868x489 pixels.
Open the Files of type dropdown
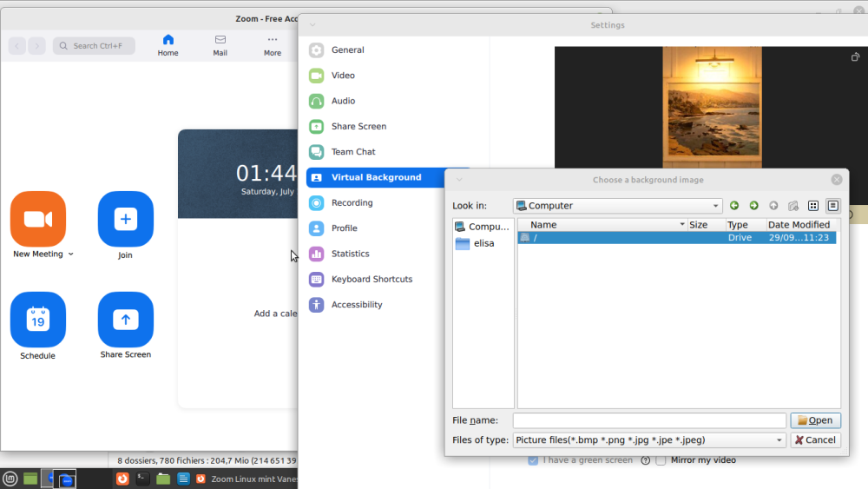click(x=779, y=440)
